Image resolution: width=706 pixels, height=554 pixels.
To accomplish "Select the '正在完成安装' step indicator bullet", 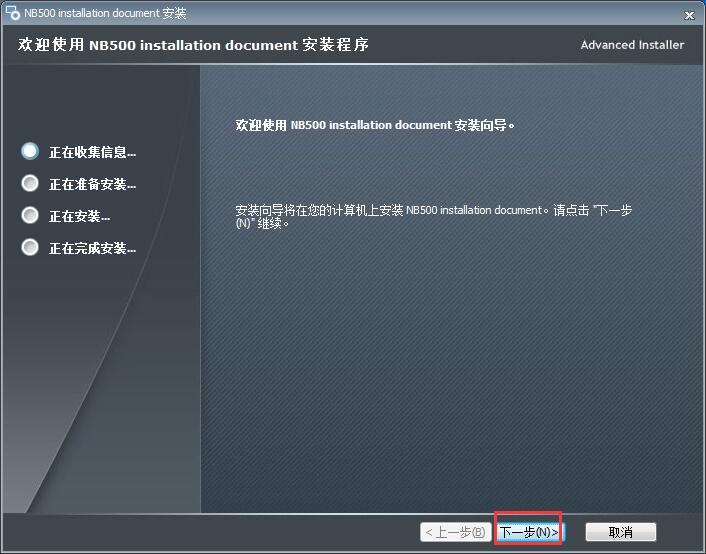I will (x=30, y=248).
